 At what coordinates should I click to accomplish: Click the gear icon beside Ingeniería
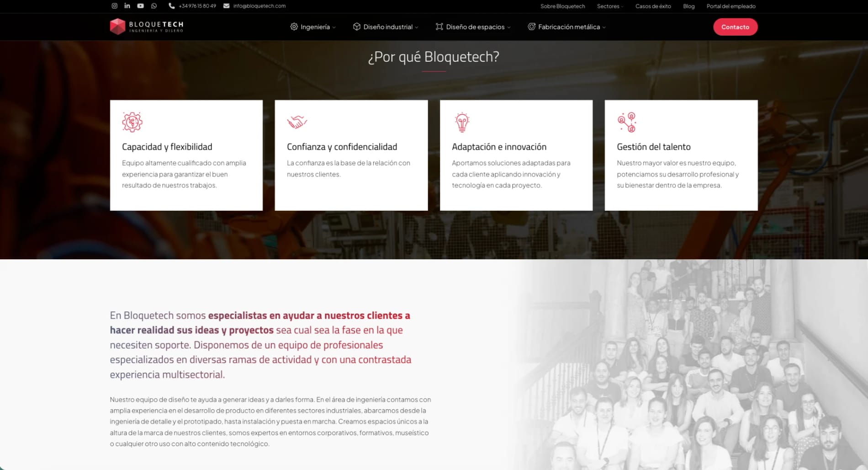tap(294, 27)
